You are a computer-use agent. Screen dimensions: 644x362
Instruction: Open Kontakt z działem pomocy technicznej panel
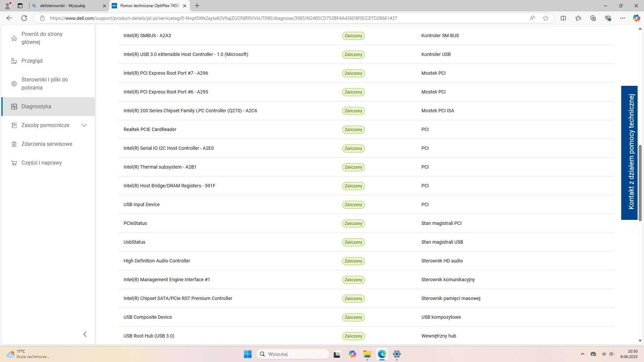point(629,153)
